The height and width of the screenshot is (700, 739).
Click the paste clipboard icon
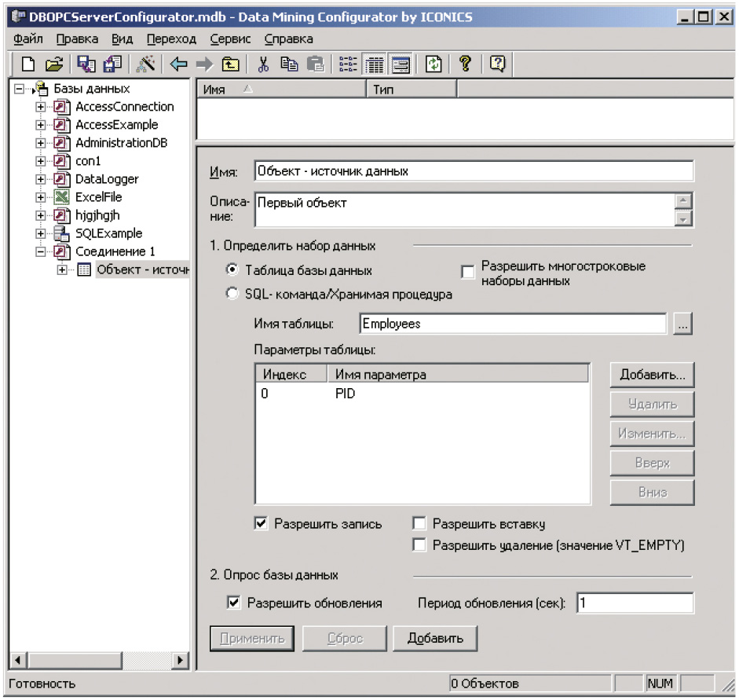(x=315, y=64)
